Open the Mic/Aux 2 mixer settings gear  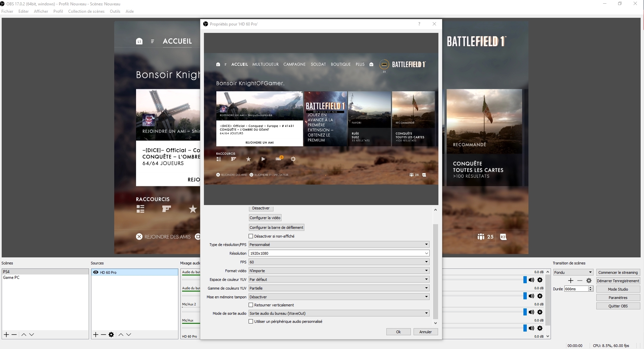540,312
